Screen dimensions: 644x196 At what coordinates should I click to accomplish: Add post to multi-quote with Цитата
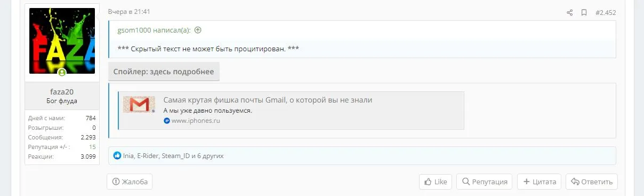pyautogui.click(x=539, y=182)
